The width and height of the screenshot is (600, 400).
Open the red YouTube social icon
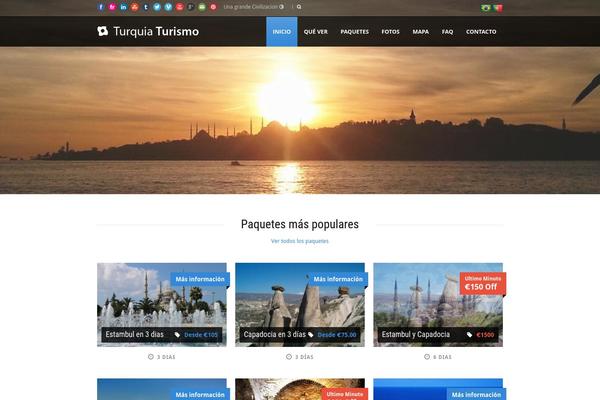pyautogui.click(x=179, y=7)
